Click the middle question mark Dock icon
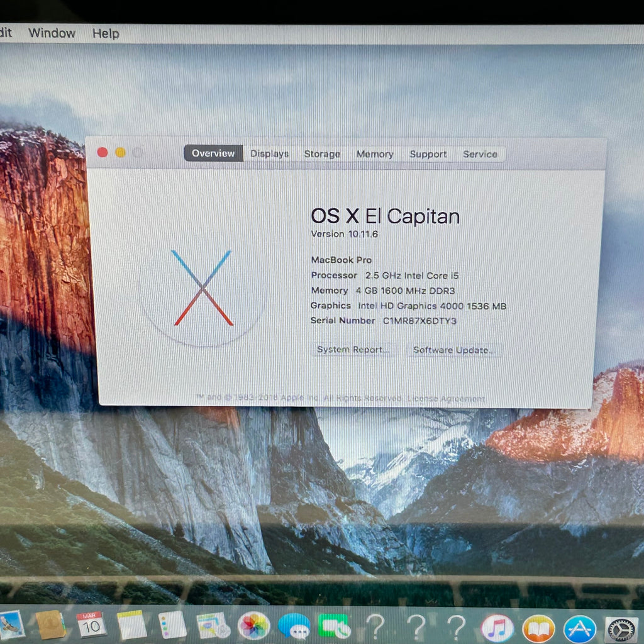This screenshot has height=644, width=644. 416,628
